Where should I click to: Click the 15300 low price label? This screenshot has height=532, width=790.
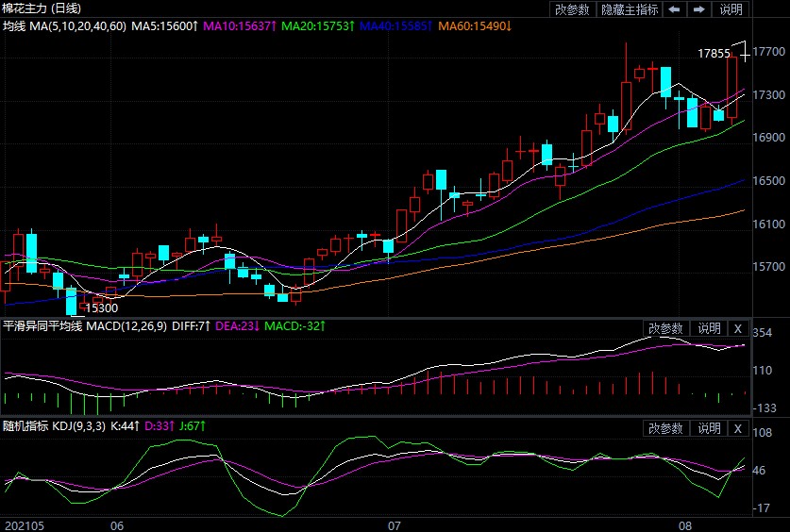pos(101,308)
